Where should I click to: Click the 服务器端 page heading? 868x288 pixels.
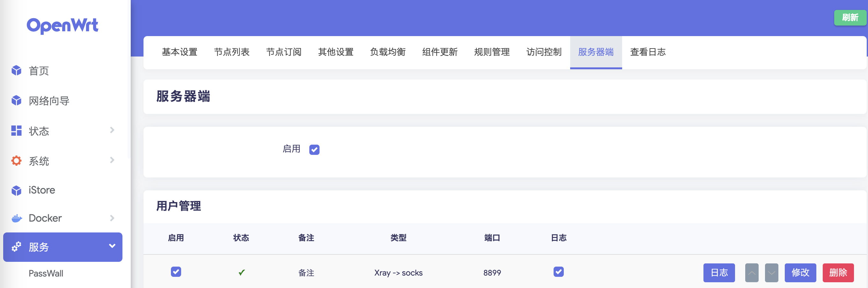point(183,96)
